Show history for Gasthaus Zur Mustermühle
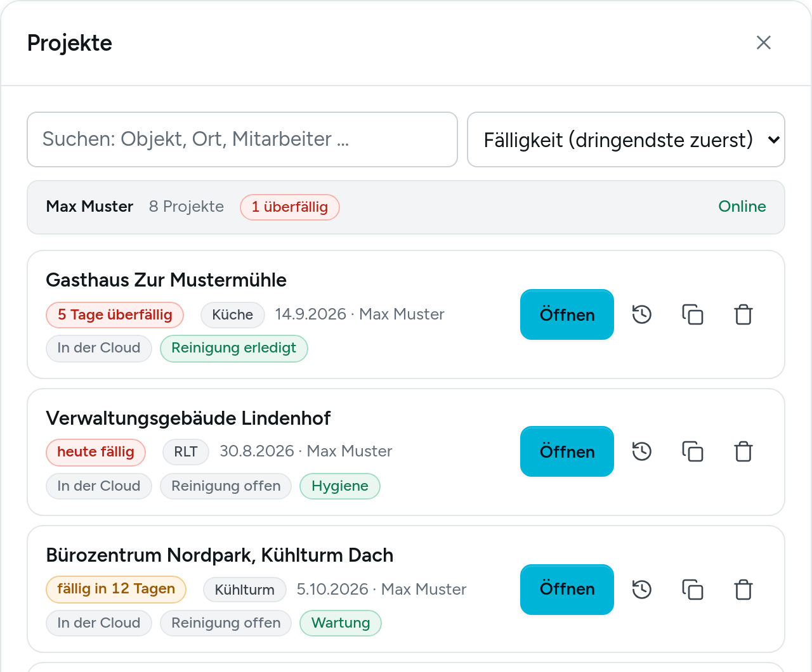Image resolution: width=812 pixels, height=672 pixels. pos(642,314)
